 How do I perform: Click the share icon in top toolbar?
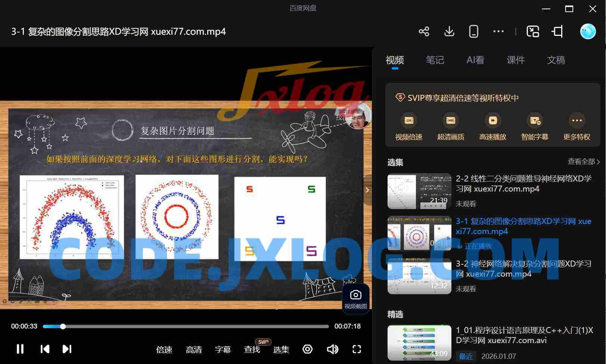pos(424,31)
